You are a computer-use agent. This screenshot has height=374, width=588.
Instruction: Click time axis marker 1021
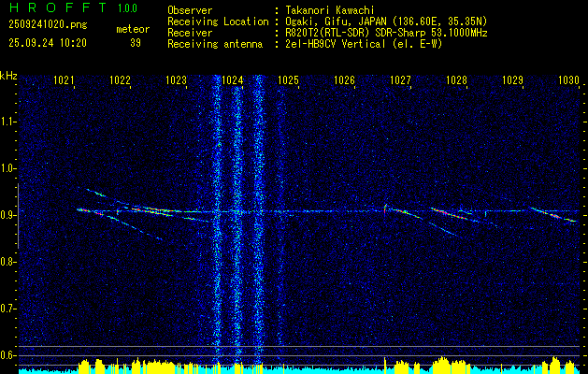click(x=64, y=80)
